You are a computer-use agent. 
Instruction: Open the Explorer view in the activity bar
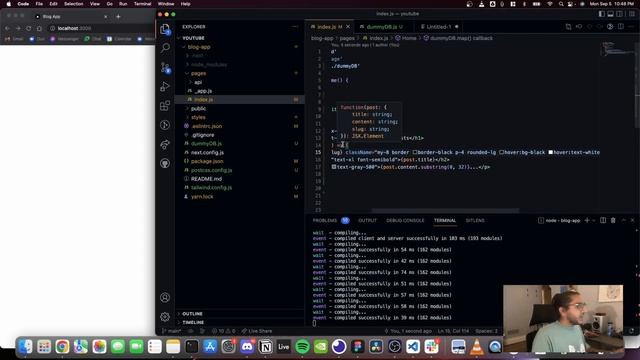click(165, 29)
